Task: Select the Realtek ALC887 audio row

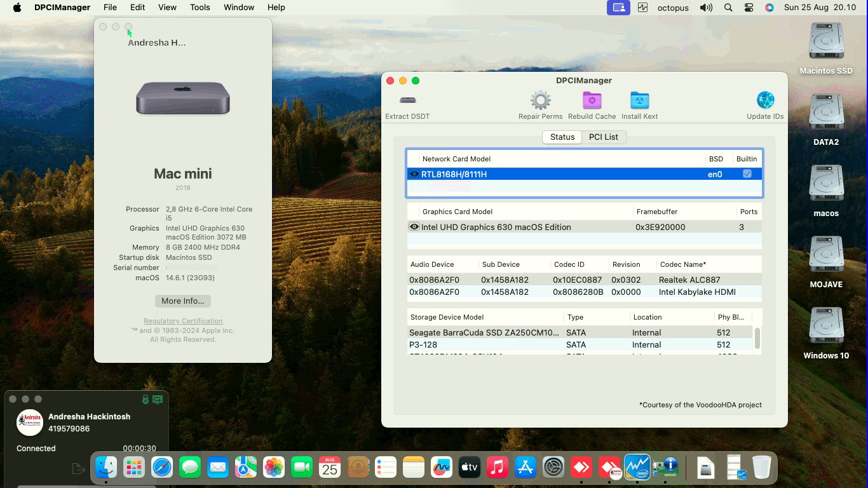Action: (x=584, y=280)
